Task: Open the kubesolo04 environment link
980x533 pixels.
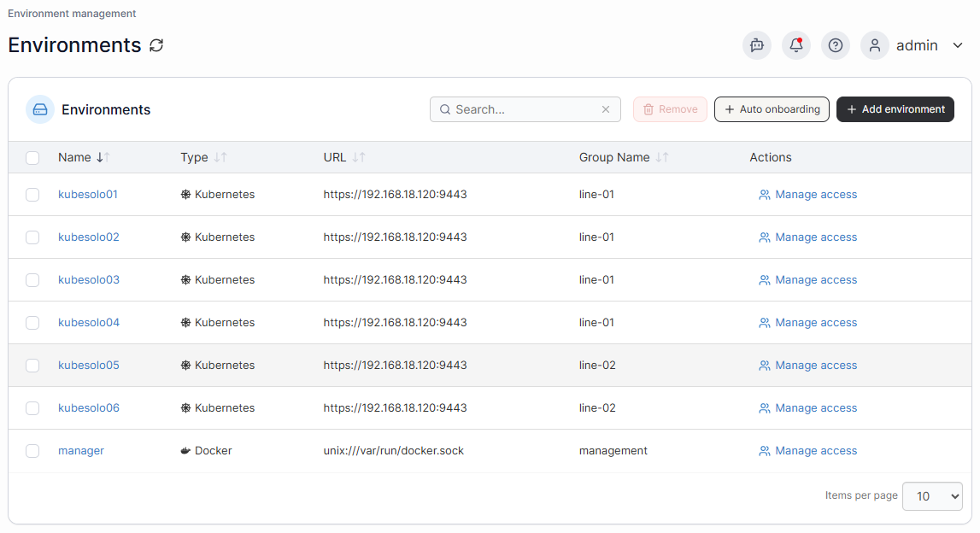Action: click(88, 322)
